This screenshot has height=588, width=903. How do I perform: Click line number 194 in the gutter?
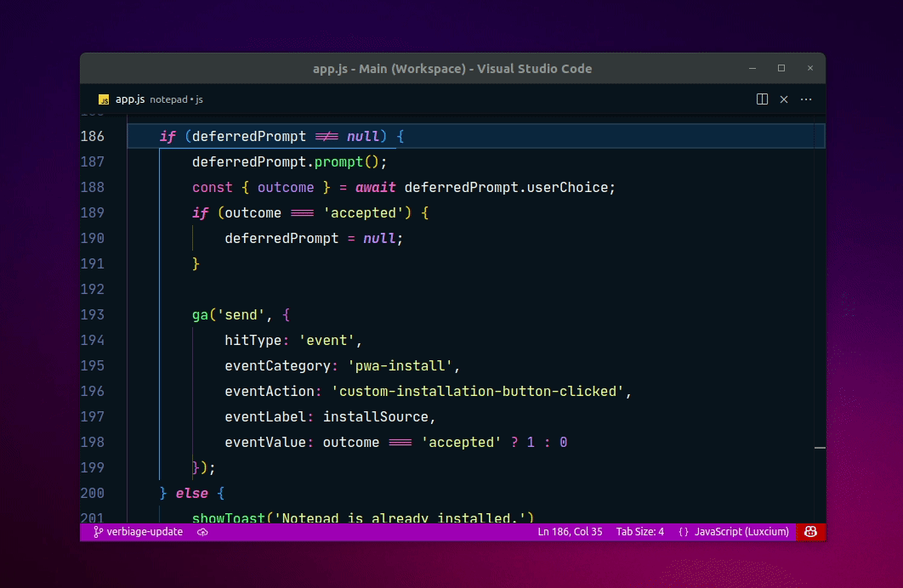click(x=93, y=340)
